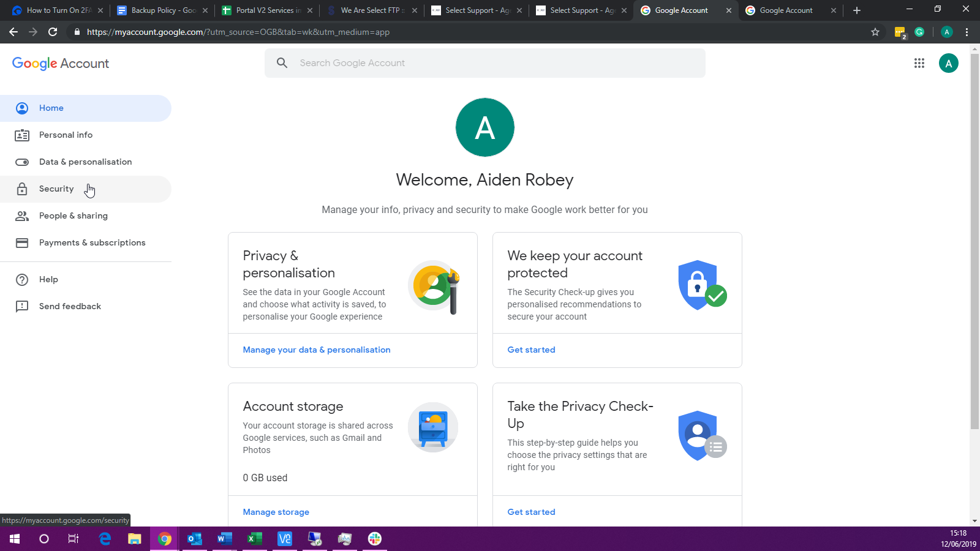Click the Send feedback icon
980x551 pixels.
[x=22, y=307]
